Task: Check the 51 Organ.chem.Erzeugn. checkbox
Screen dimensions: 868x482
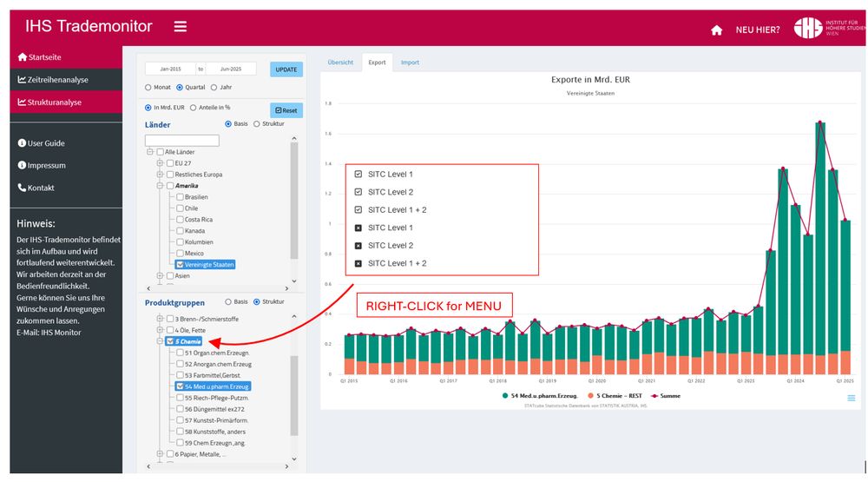Action: [x=180, y=353]
